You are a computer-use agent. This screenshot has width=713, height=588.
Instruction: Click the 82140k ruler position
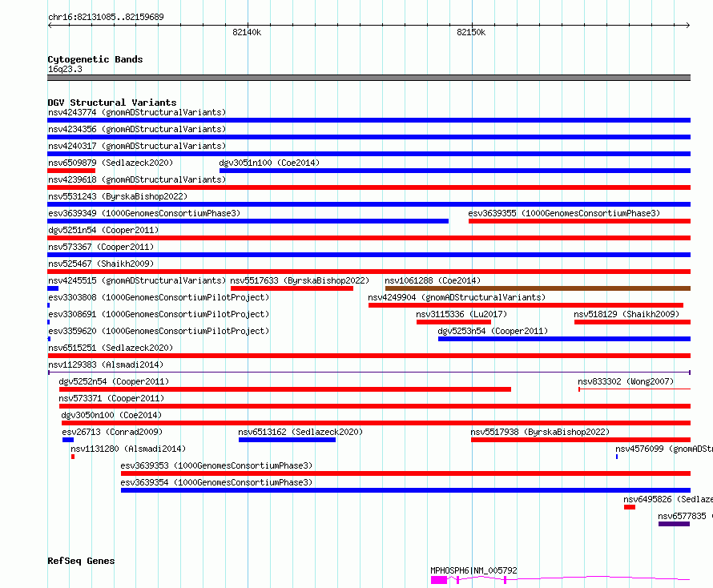[x=247, y=32]
